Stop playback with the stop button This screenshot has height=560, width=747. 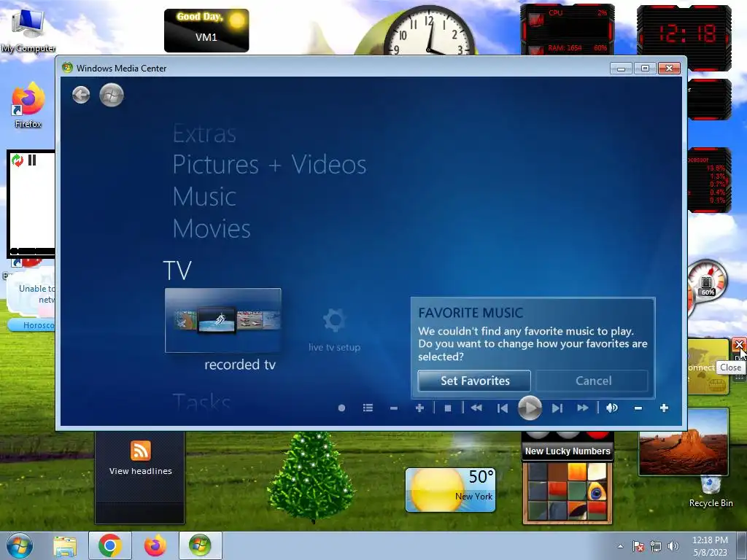448,408
